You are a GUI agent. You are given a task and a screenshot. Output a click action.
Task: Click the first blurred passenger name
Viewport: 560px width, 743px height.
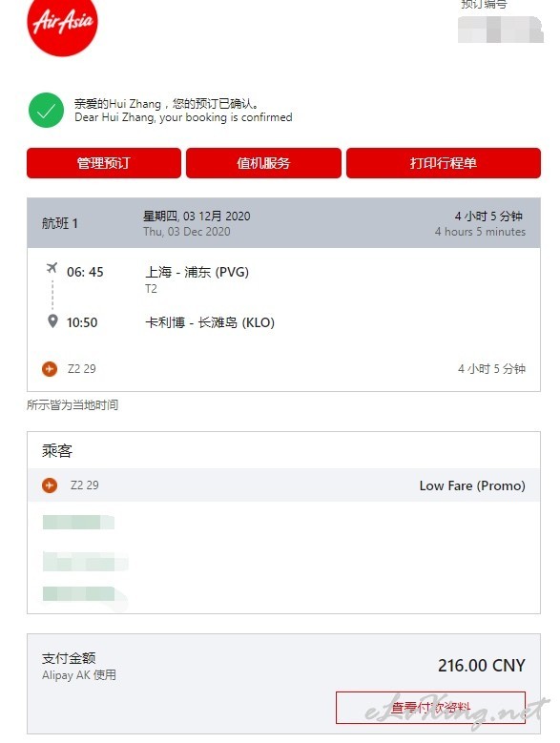tap(78, 522)
